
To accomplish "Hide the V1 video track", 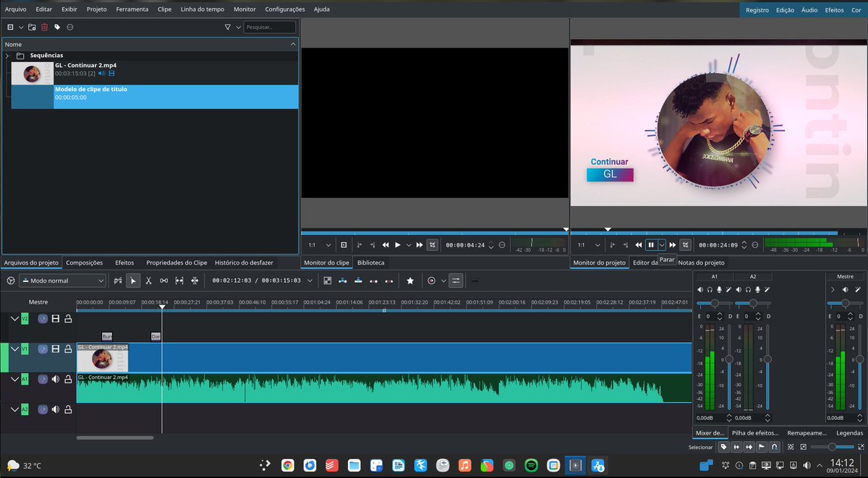I will tap(56, 349).
